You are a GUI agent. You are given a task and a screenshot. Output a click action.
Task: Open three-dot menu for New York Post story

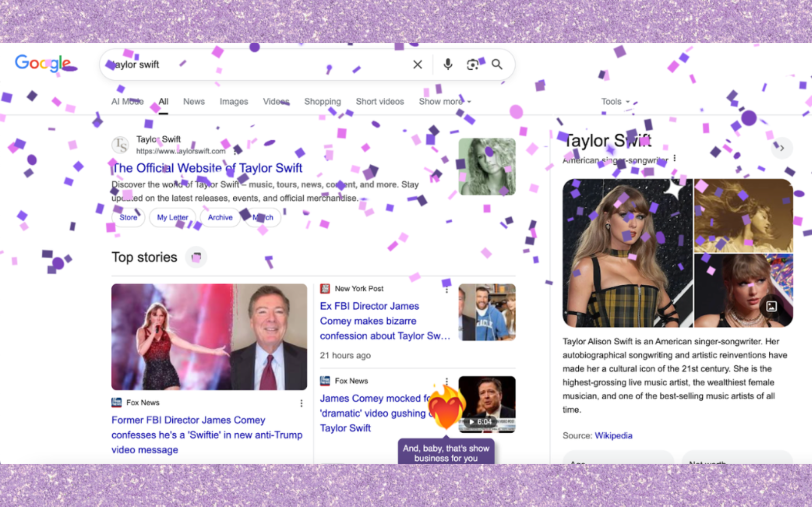pyautogui.click(x=446, y=289)
